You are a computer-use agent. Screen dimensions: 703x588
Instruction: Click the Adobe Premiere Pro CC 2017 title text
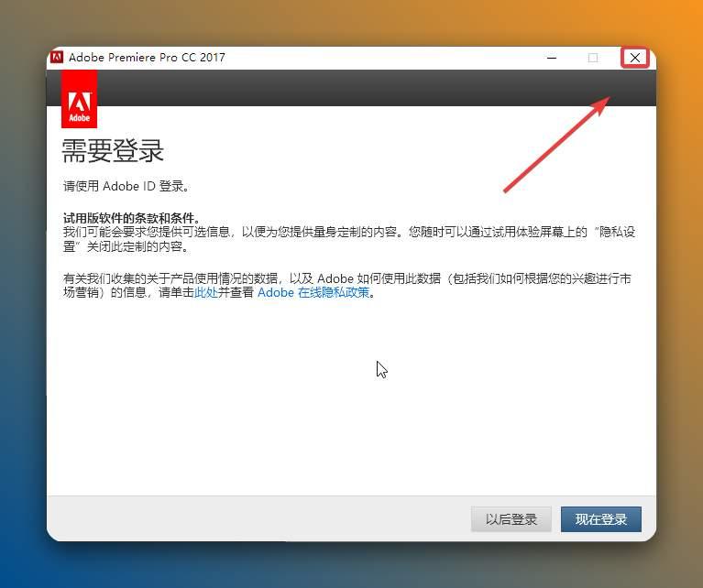tap(147, 58)
